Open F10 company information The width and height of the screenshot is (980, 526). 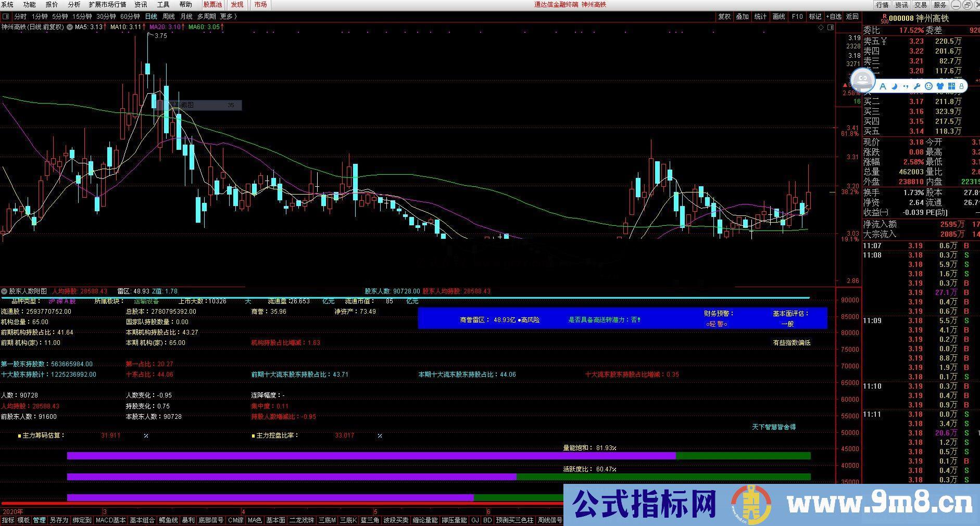click(797, 16)
